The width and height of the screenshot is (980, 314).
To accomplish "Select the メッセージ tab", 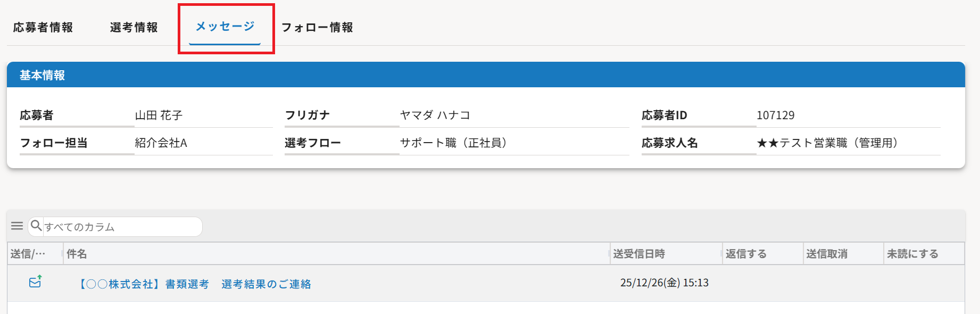I will click(225, 27).
